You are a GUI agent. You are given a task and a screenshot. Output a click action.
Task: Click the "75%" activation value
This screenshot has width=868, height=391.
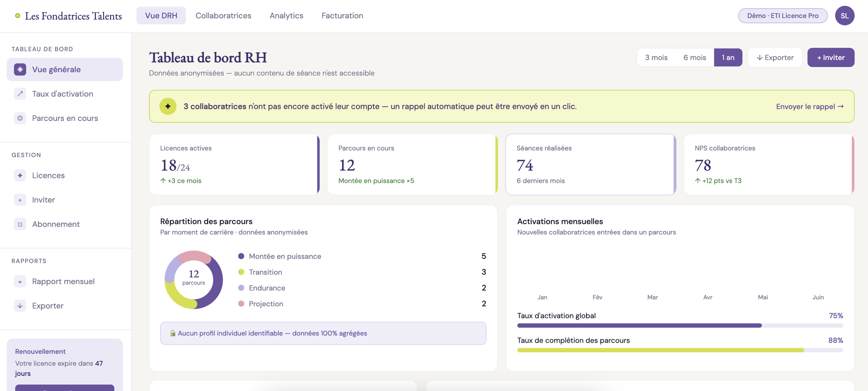tap(836, 316)
